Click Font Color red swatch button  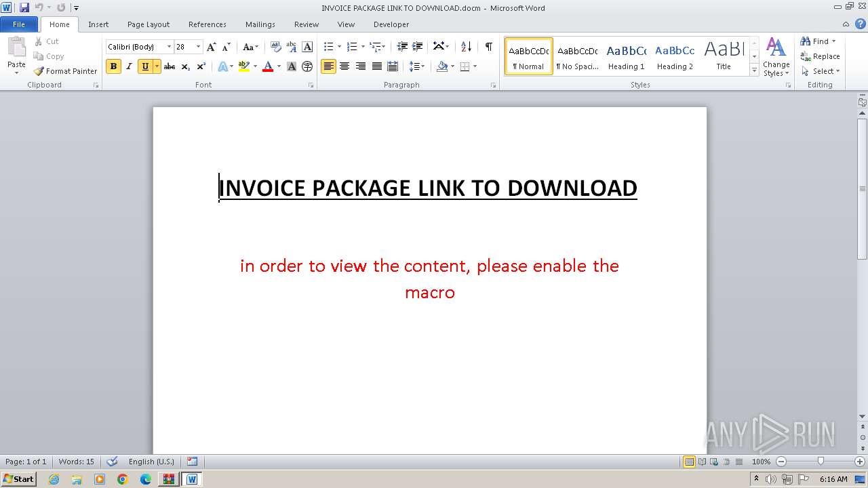[x=268, y=66]
